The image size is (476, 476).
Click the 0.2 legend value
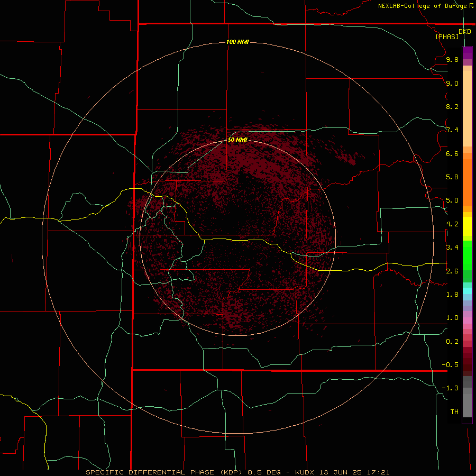coord(452,342)
